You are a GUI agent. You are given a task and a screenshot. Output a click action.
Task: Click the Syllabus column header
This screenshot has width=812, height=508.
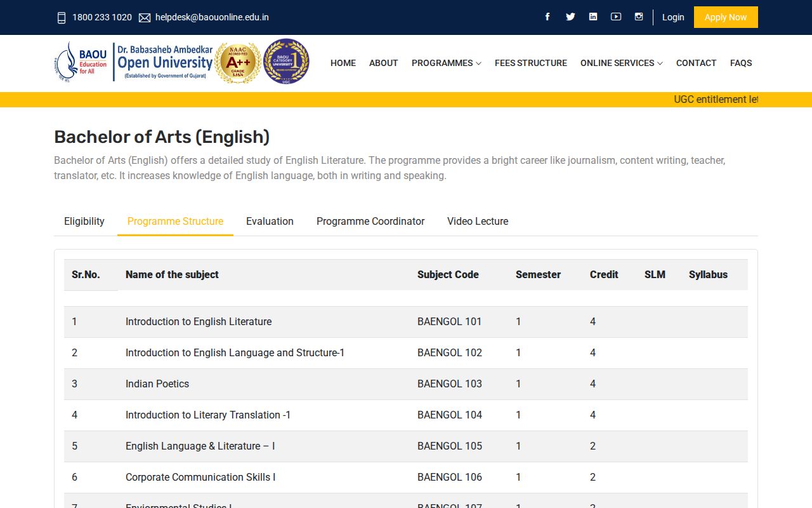tap(708, 274)
